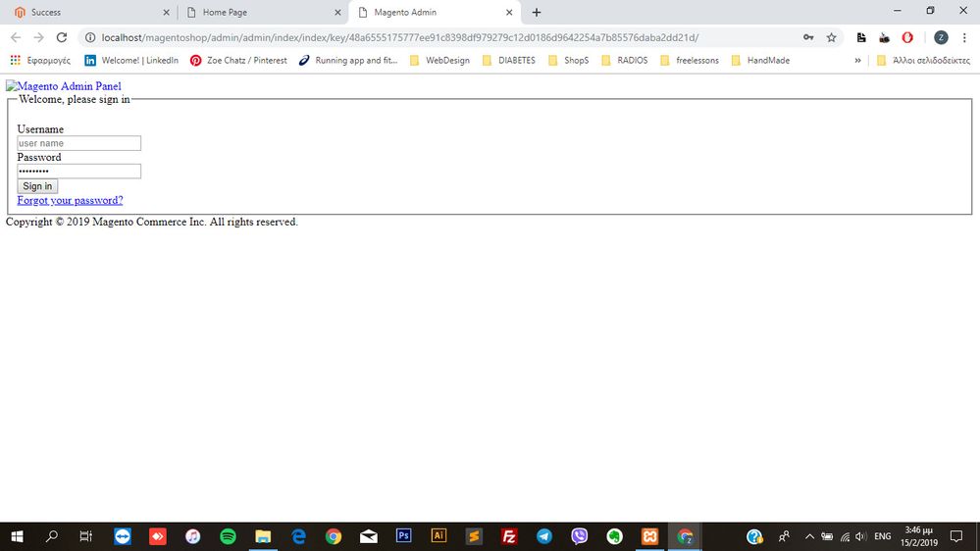Open Windows notification center
The height and width of the screenshot is (551, 980).
pos(956,536)
